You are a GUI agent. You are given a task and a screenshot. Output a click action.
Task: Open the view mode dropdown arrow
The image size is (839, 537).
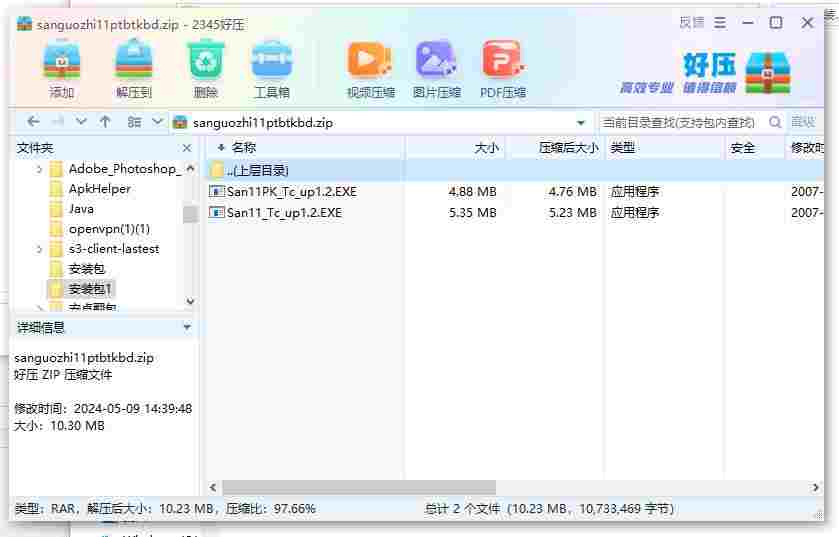(x=157, y=122)
